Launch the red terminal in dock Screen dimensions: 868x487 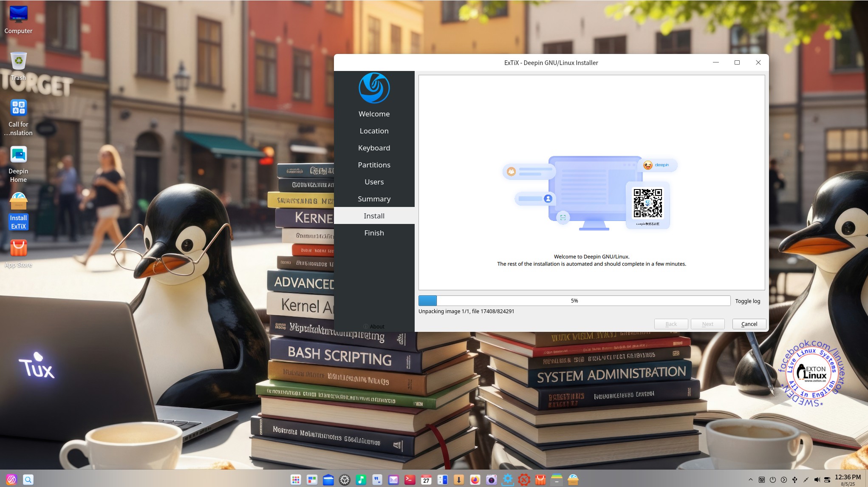point(410,480)
